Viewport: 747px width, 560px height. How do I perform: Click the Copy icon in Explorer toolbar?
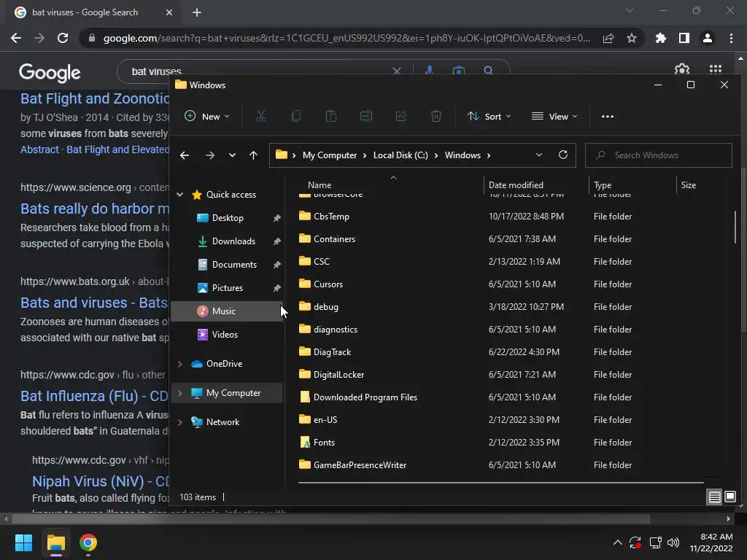296,116
